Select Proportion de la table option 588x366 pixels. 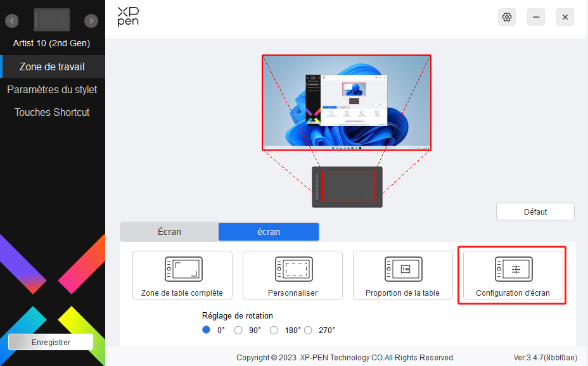tap(403, 275)
